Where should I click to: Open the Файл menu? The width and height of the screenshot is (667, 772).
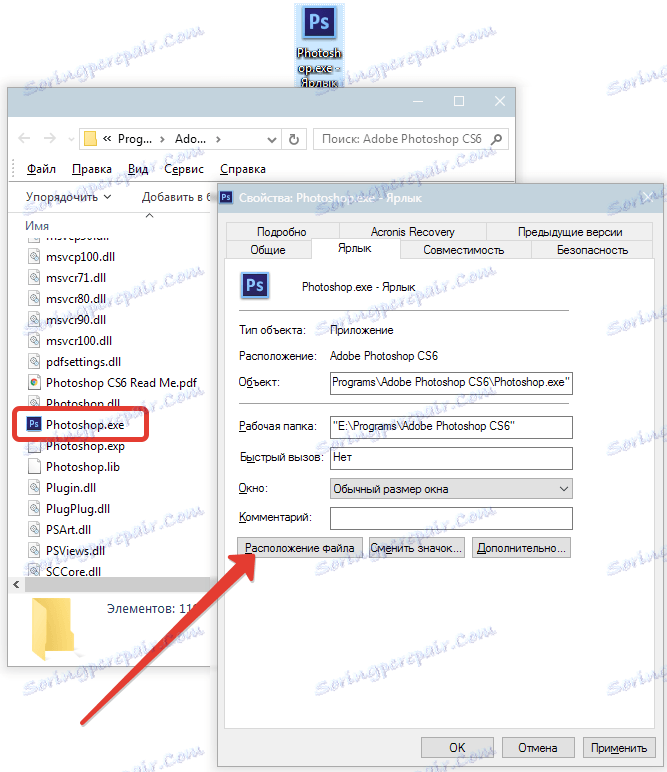pos(41,169)
